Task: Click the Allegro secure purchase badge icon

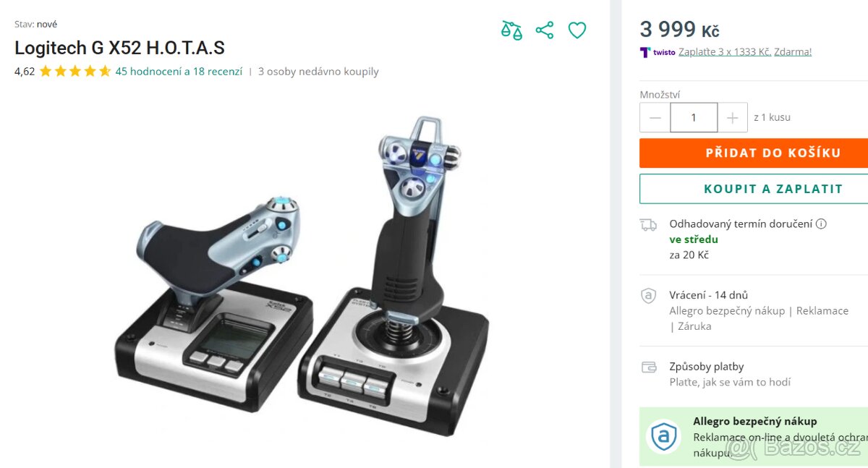Action: (x=663, y=437)
